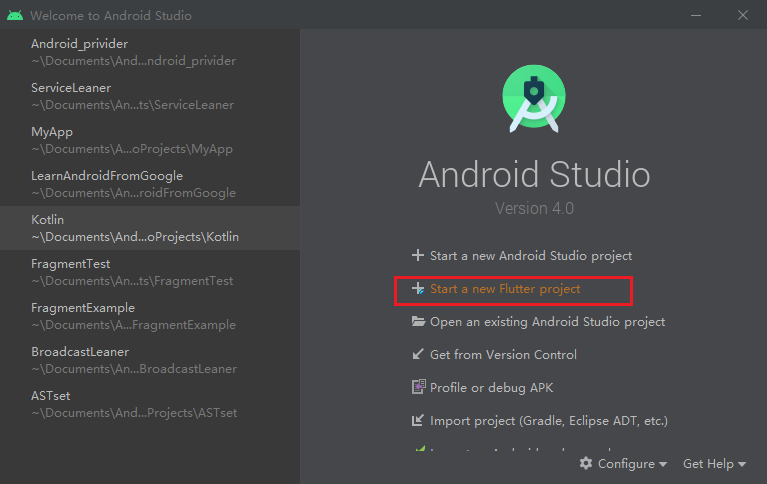Open recent project ASTset
The height and width of the screenshot is (484, 767).
[150, 404]
